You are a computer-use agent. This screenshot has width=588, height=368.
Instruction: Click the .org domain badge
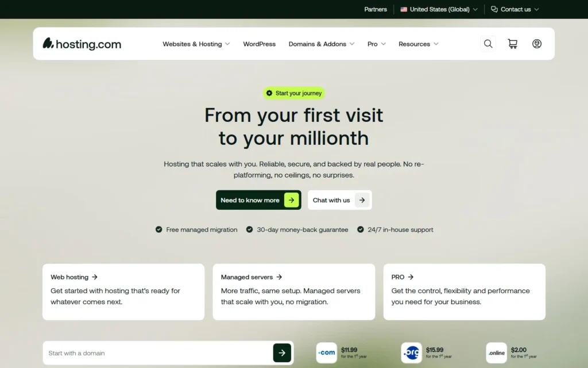tap(411, 352)
